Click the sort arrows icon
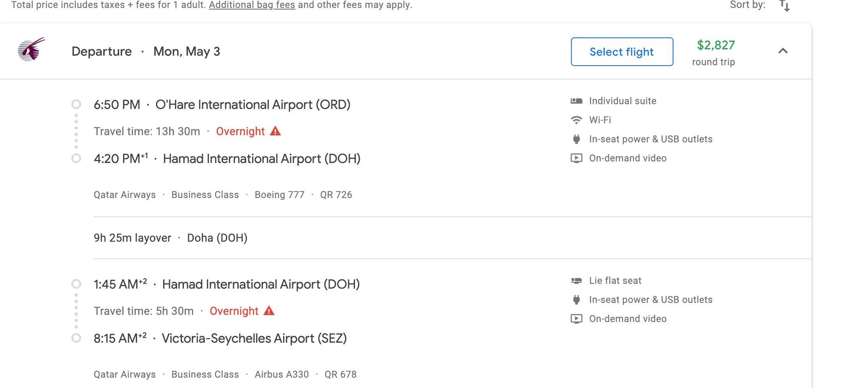 click(x=785, y=6)
